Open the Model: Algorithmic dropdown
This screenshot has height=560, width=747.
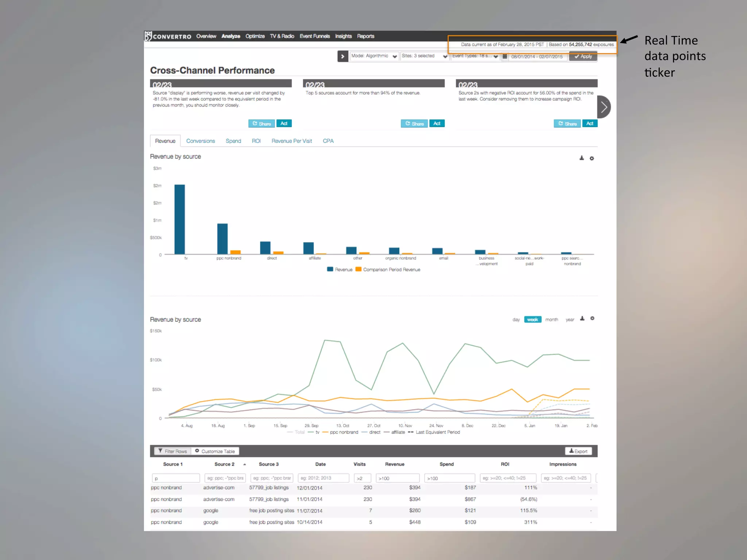pyautogui.click(x=374, y=56)
